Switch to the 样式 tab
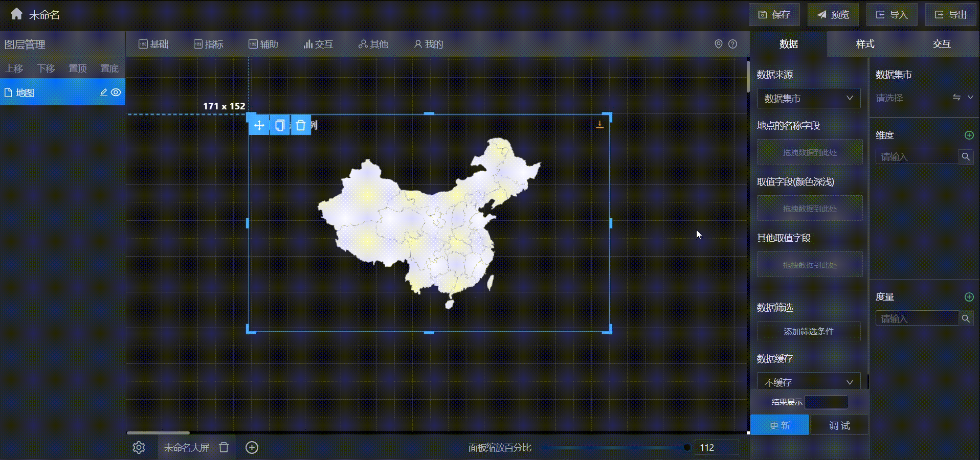980x460 pixels. (865, 44)
